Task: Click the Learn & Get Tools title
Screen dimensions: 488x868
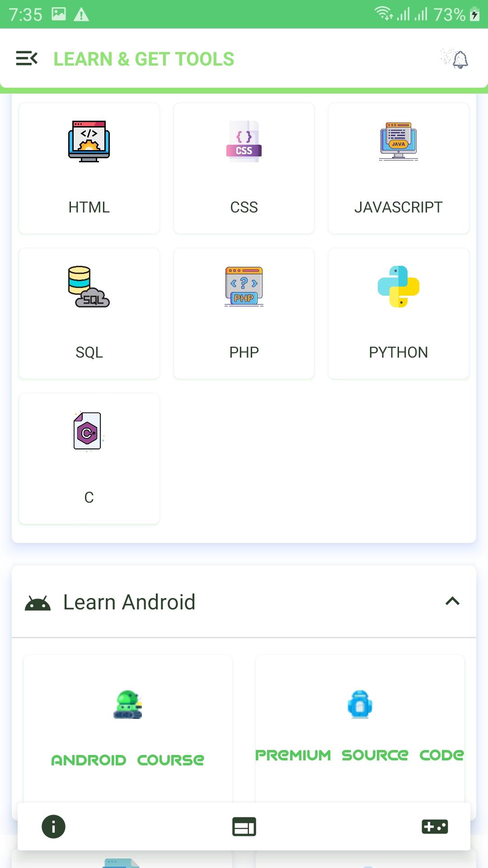Action: 144,59
